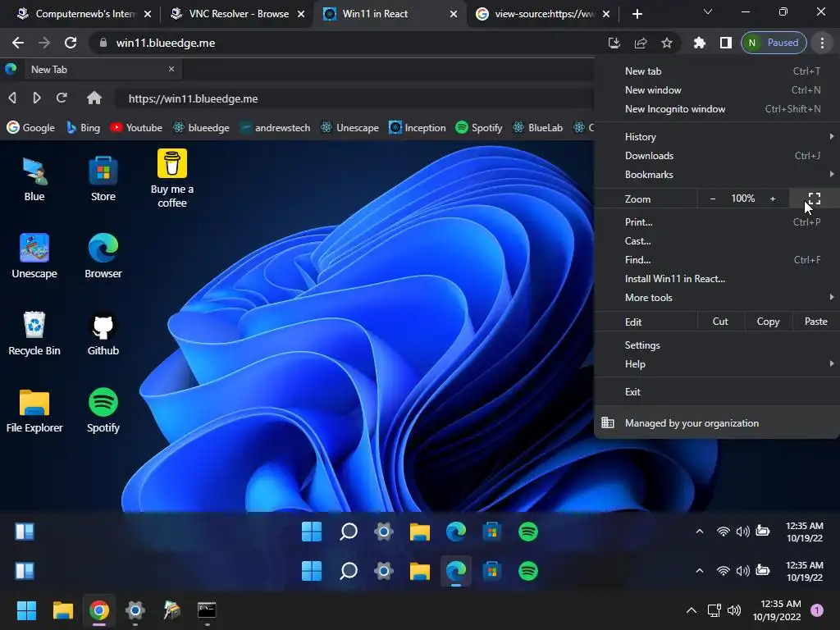This screenshot has height=630, width=840.
Task: Open the Store desktop icon
Action: pos(103,179)
